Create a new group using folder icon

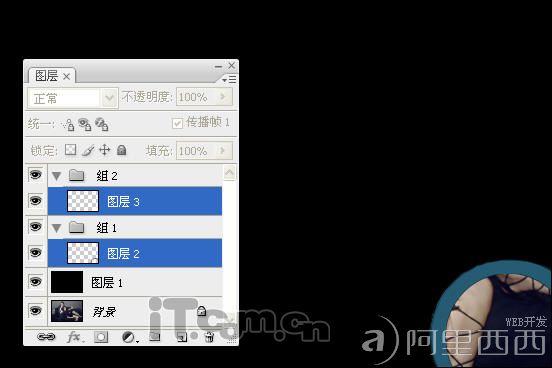155,337
